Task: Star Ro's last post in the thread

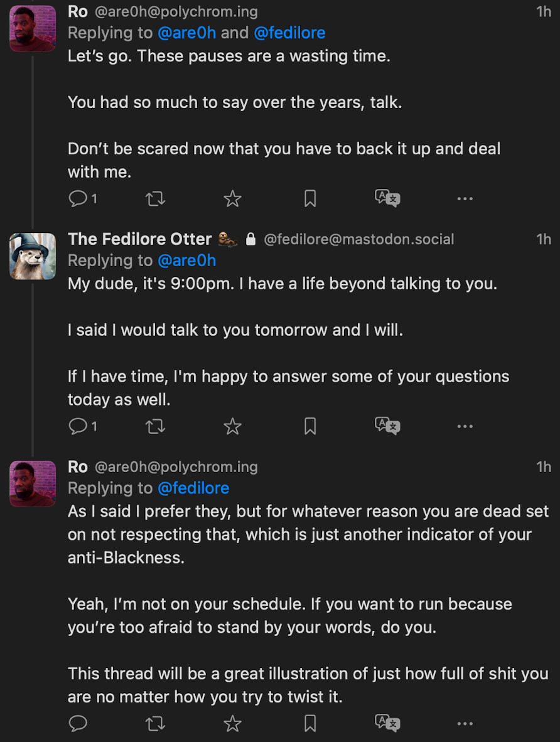Action: (x=232, y=723)
